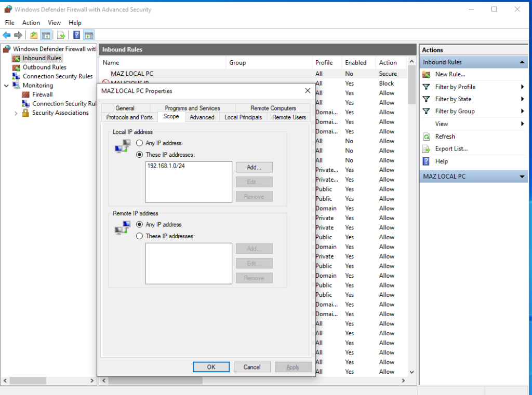Select the Inbound Rules tree node
This screenshot has width=532, height=395.
click(42, 58)
